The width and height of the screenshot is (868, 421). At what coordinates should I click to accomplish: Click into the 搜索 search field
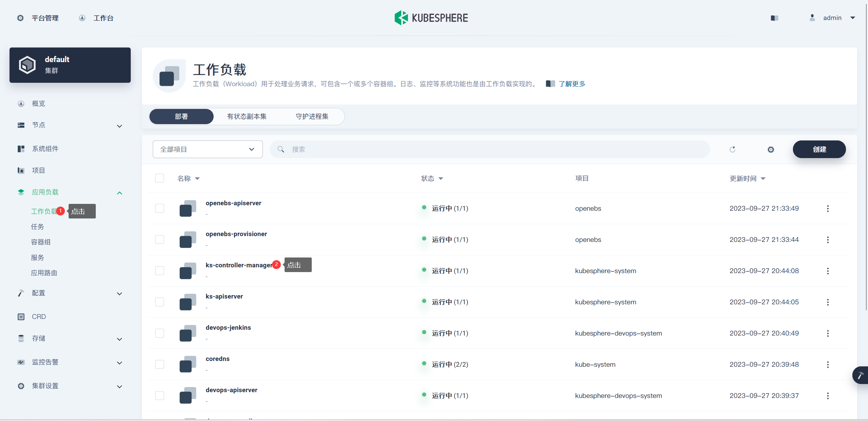pyautogui.click(x=490, y=149)
